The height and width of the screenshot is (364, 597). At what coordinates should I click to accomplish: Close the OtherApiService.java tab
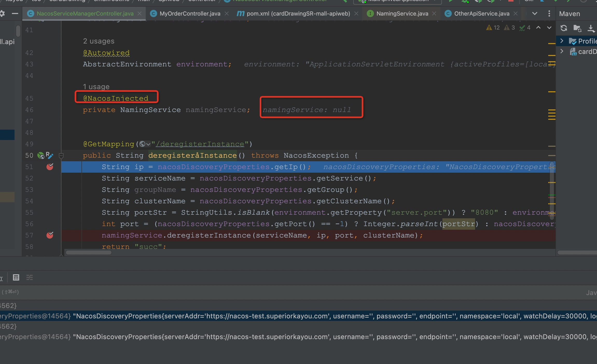pyautogui.click(x=516, y=13)
